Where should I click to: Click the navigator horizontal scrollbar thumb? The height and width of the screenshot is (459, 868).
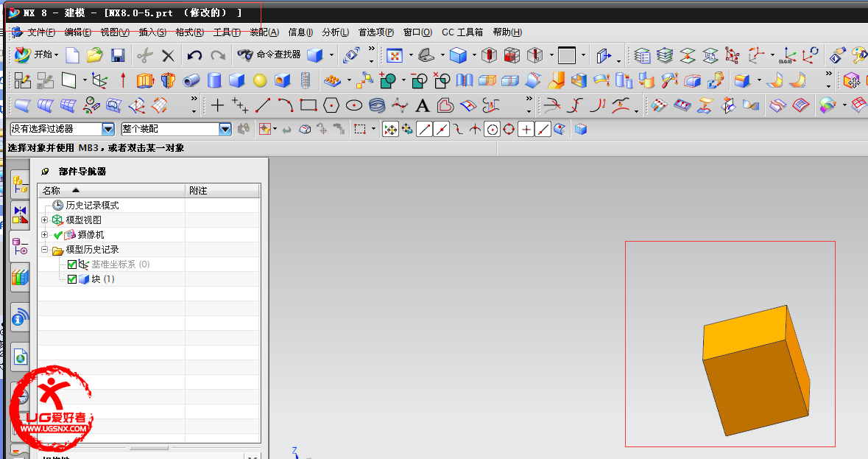tap(149, 448)
